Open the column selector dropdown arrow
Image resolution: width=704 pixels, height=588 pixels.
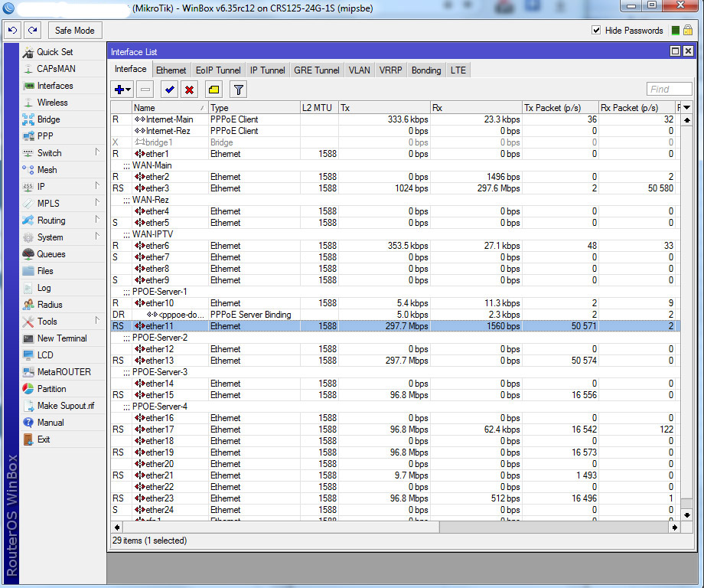[x=686, y=107]
